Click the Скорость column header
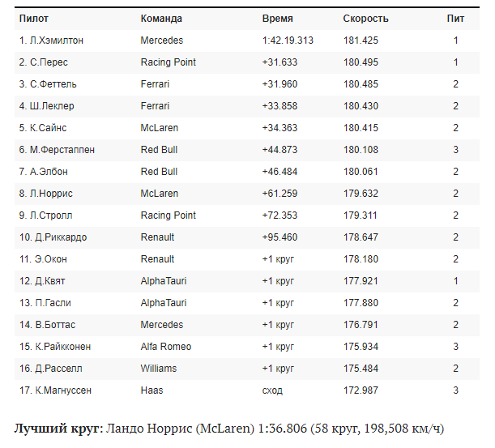Image resolution: width=495 pixels, height=448 pixels. 365,19
